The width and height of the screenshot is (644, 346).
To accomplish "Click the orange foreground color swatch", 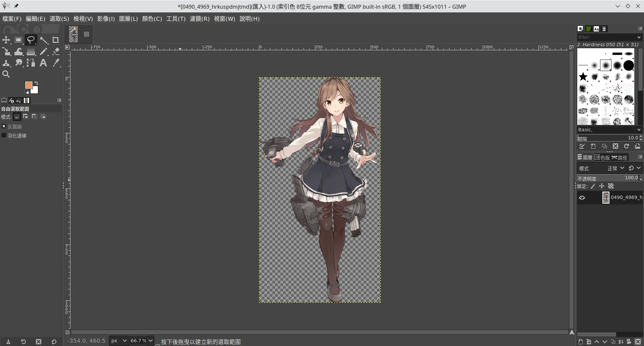I will click(x=29, y=85).
